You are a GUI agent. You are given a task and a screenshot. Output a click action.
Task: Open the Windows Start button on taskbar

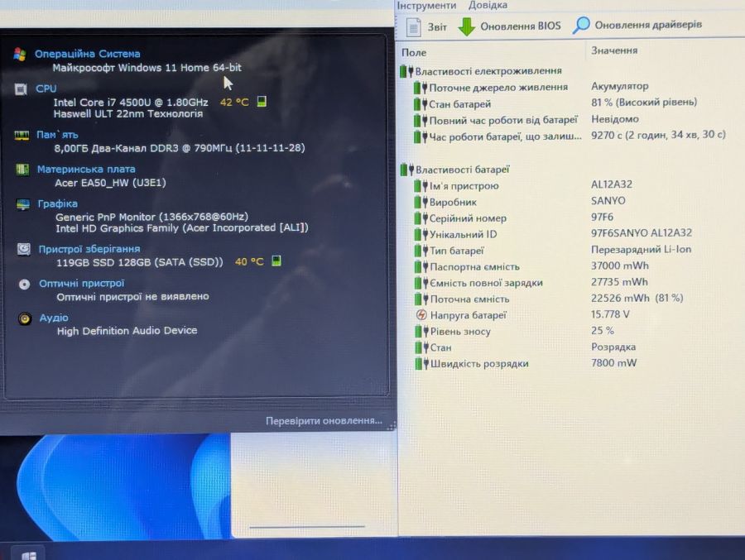pyautogui.click(x=28, y=555)
